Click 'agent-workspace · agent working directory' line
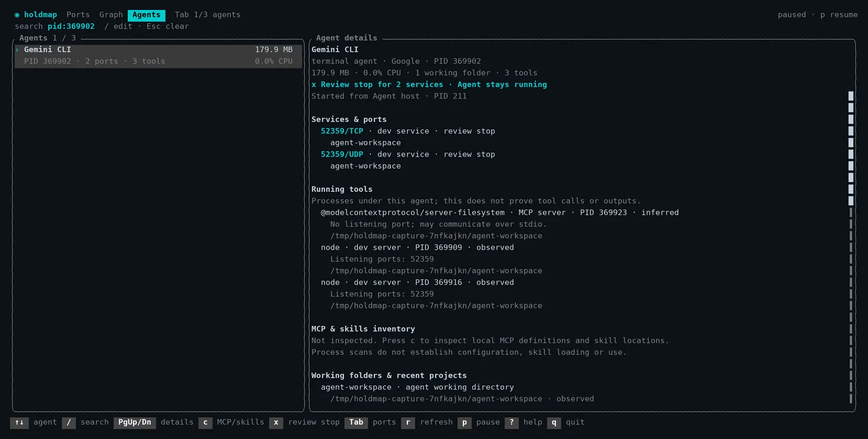 coord(417,387)
